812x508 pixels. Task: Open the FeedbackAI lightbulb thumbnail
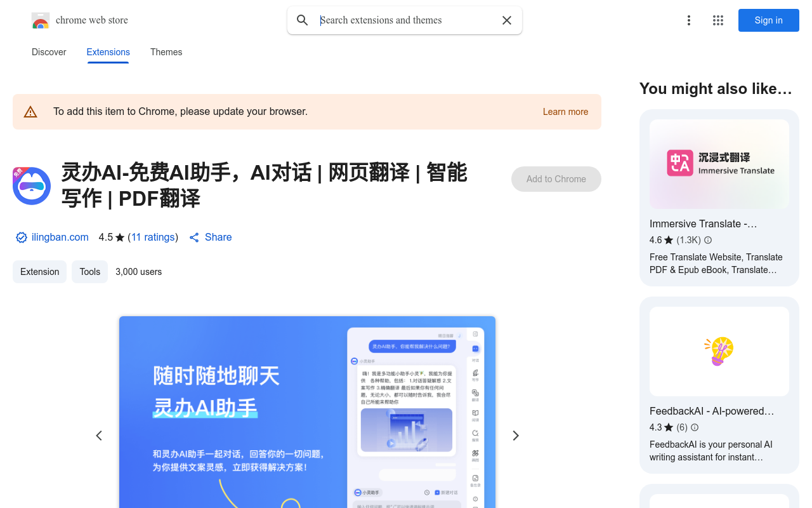[719, 352]
